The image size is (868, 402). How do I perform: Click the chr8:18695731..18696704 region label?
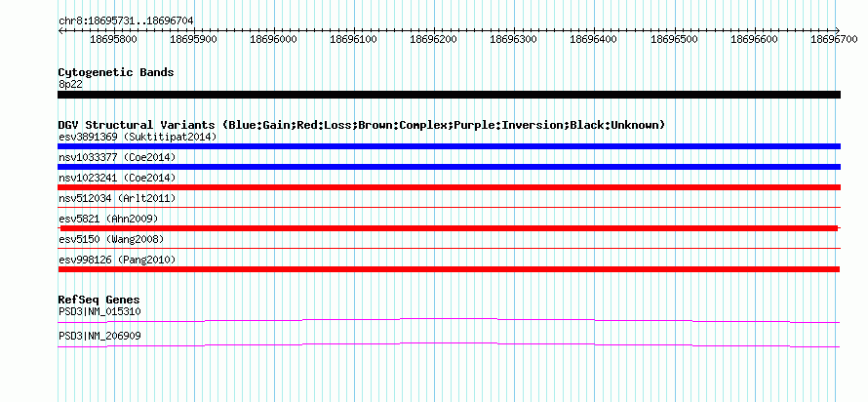(126, 20)
